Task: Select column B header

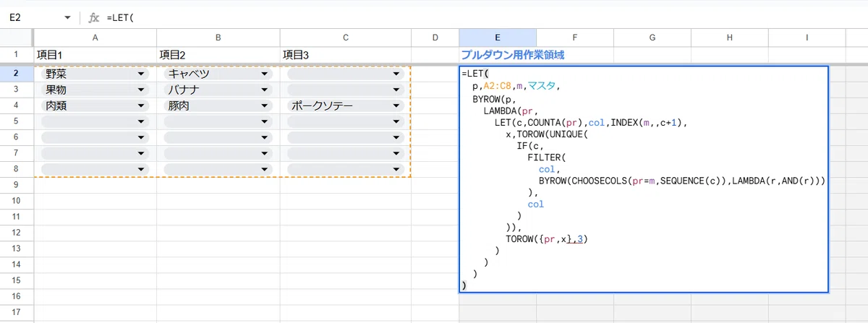Action: click(218, 37)
